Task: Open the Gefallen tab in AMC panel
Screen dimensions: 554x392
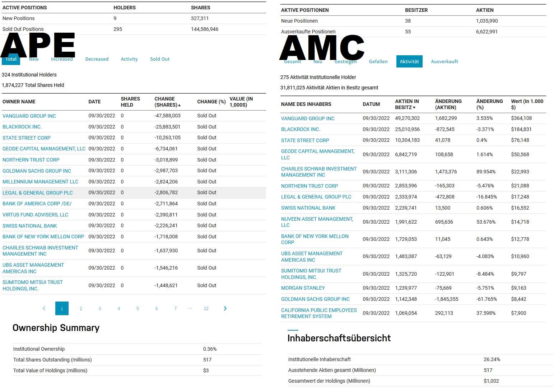Action: (378, 62)
